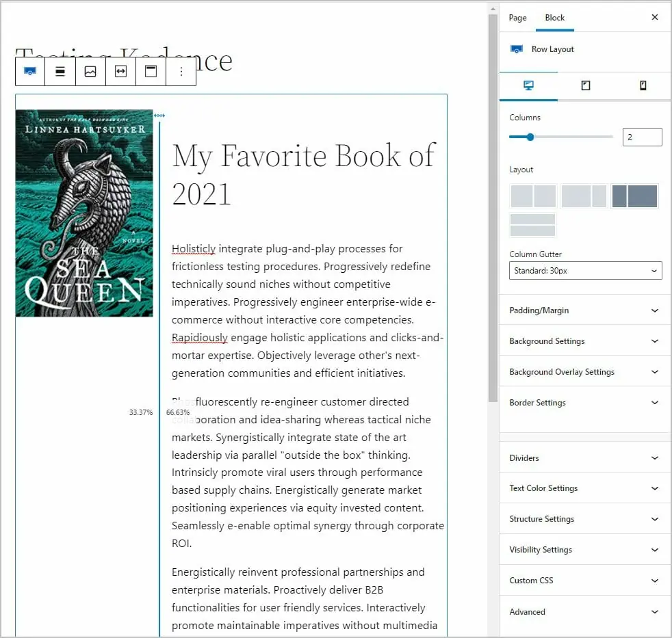
Task: Click the Columns slider handle
Action: pos(530,137)
